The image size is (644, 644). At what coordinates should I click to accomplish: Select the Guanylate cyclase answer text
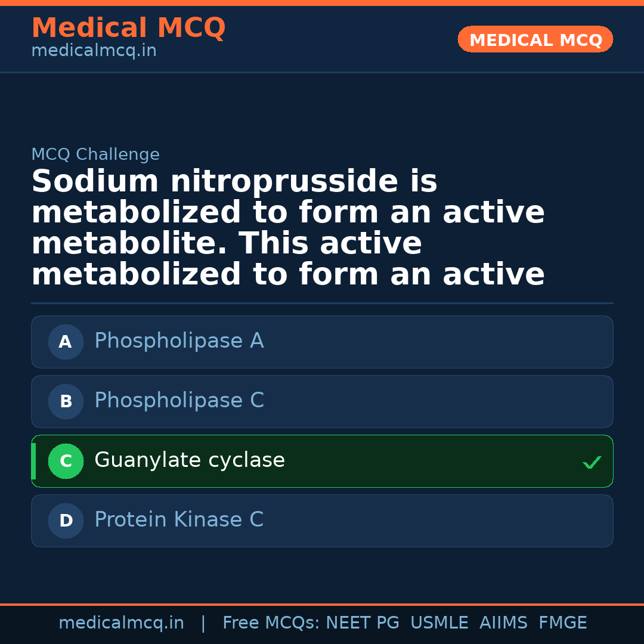pyautogui.click(x=190, y=460)
